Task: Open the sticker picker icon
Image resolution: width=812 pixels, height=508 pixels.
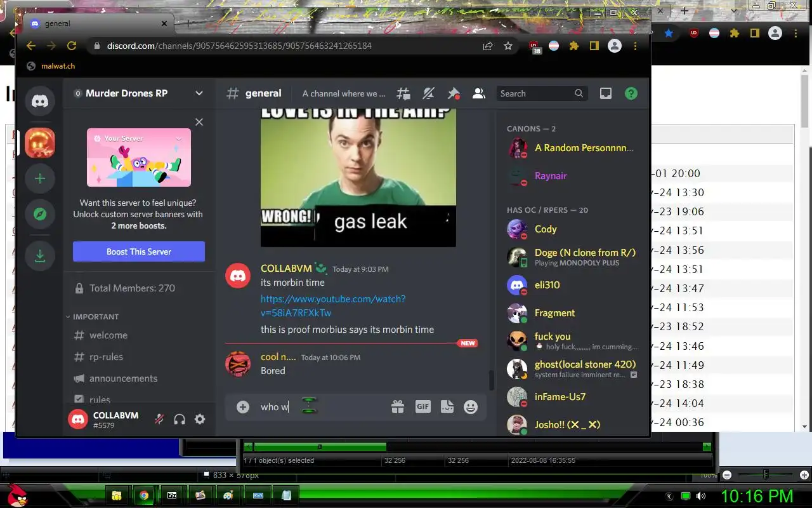Action: click(x=447, y=407)
